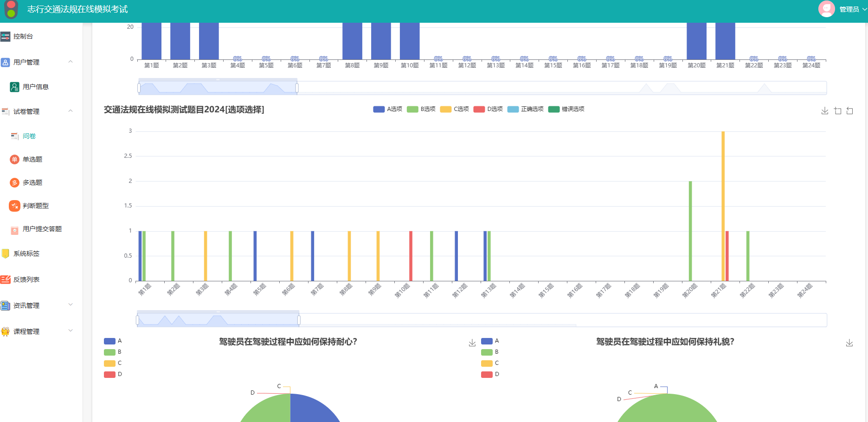868x422 pixels.
Task: Open the 问卷 menu item
Action: coord(29,136)
